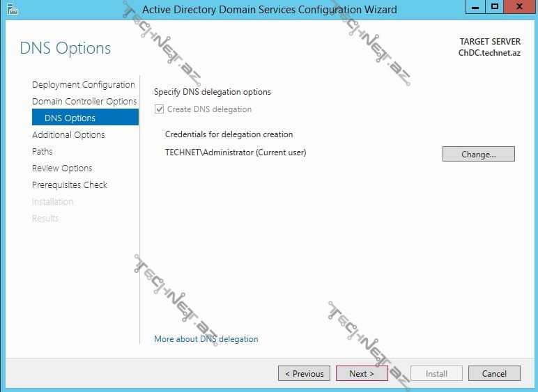Open the Paths step in the sidebar
The image size is (538, 392).
click(x=43, y=152)
